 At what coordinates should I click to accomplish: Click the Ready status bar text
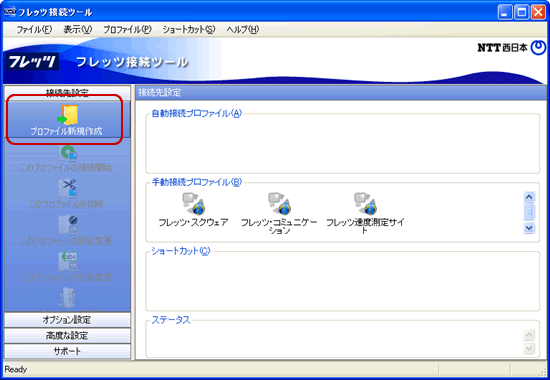(16, 369)
